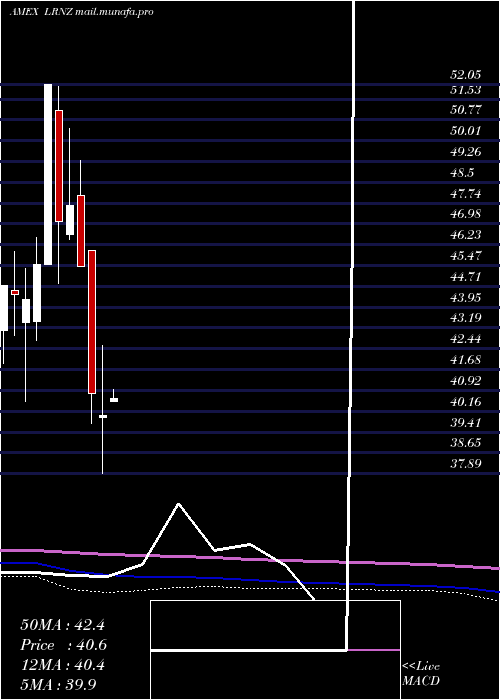500x700 pixels.
Task: Click the 50.01 price label
Action: [x=466, y=131]
